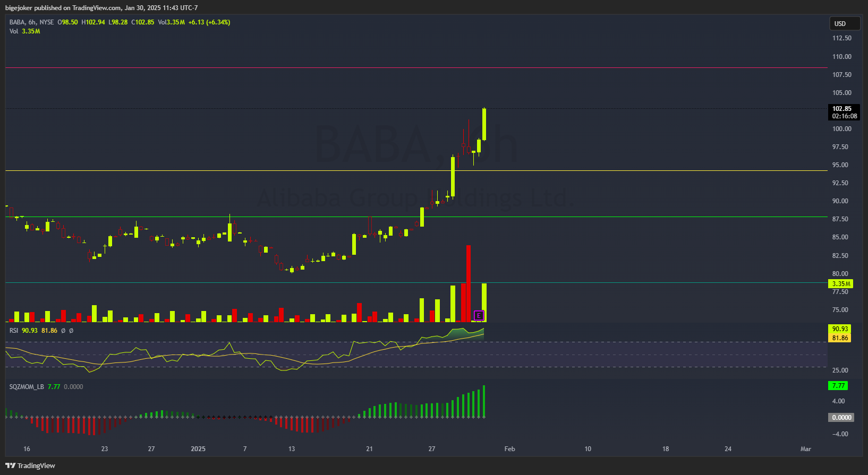Click the 0.0000 zero line tag

[x=841, y=418]
